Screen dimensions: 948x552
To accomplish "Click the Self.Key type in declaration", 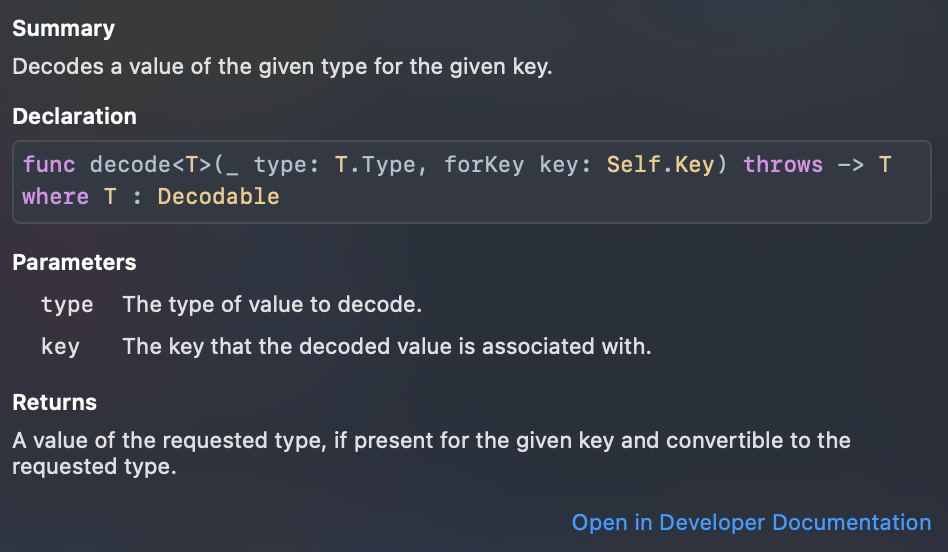I will tap(660, 165).
